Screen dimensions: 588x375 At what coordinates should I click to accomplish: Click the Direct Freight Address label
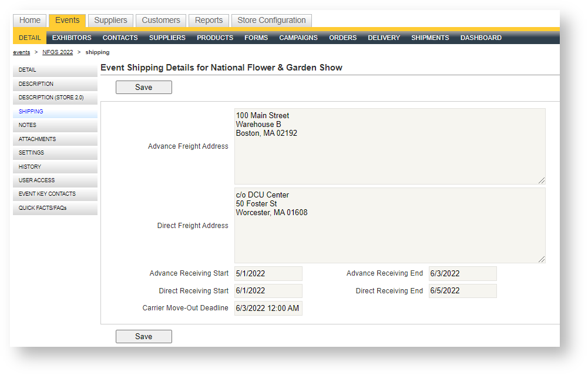tap(193, 226)
